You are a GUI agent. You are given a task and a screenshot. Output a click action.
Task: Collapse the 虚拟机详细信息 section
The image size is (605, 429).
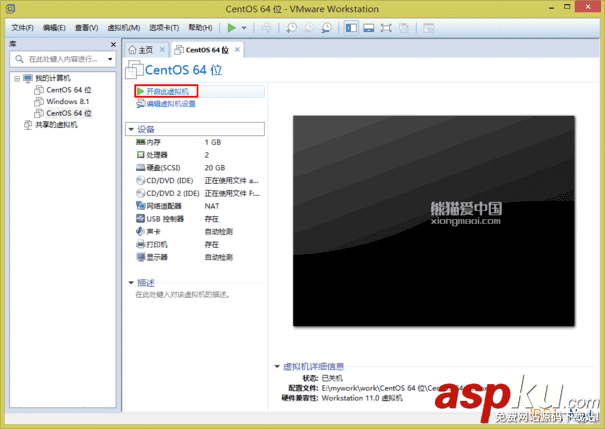277,367
